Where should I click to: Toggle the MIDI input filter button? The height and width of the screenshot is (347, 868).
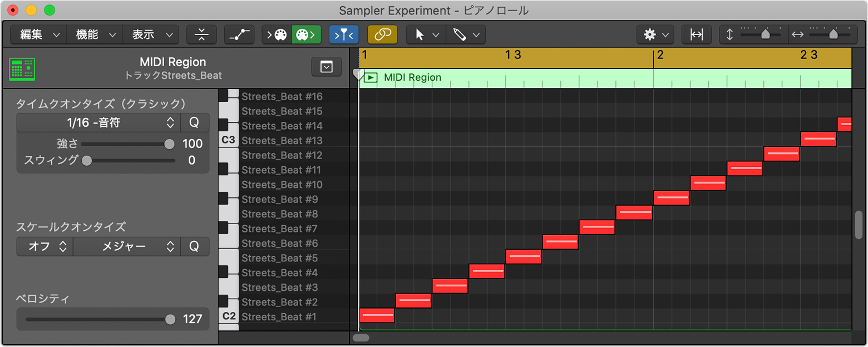pos(344,34)
